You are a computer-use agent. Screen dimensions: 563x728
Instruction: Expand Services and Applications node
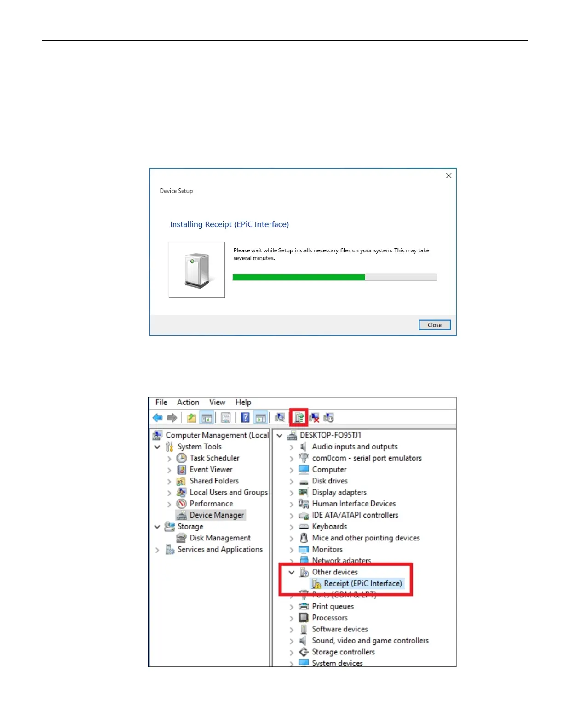point(157,550)
